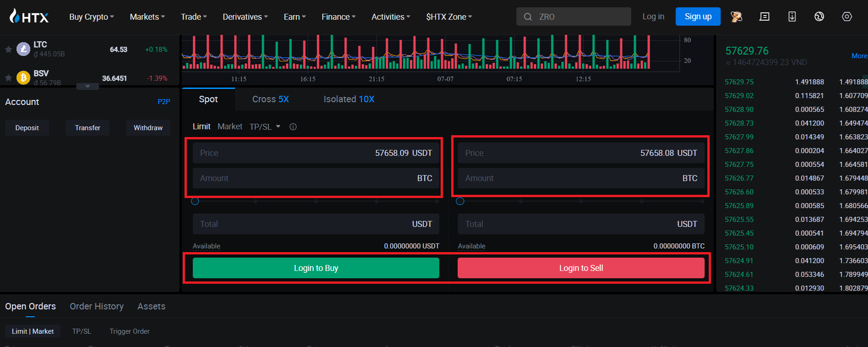
Task: Click the search magnifier icon
Action: click(x=528, y=17)
